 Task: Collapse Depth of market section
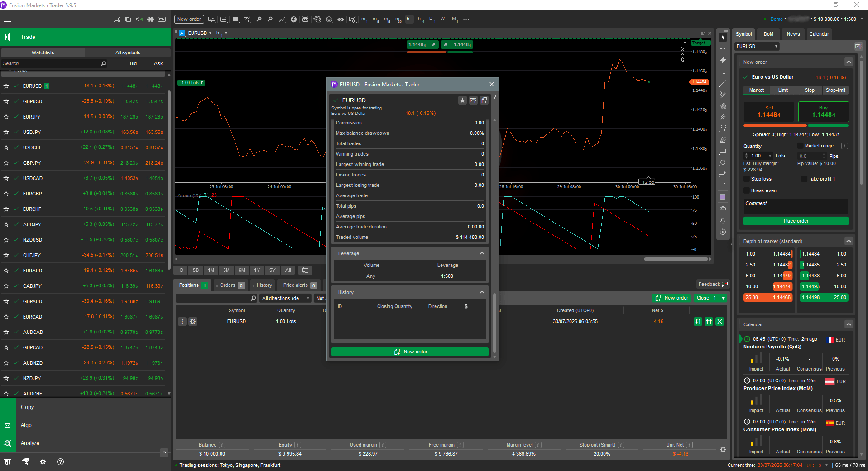click(x=849, y=241)
